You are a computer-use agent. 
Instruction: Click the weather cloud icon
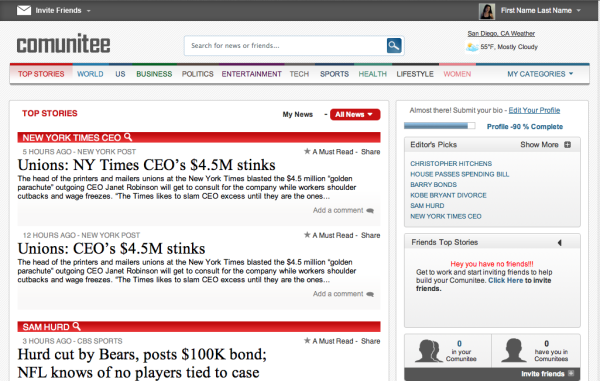(472, 47)
